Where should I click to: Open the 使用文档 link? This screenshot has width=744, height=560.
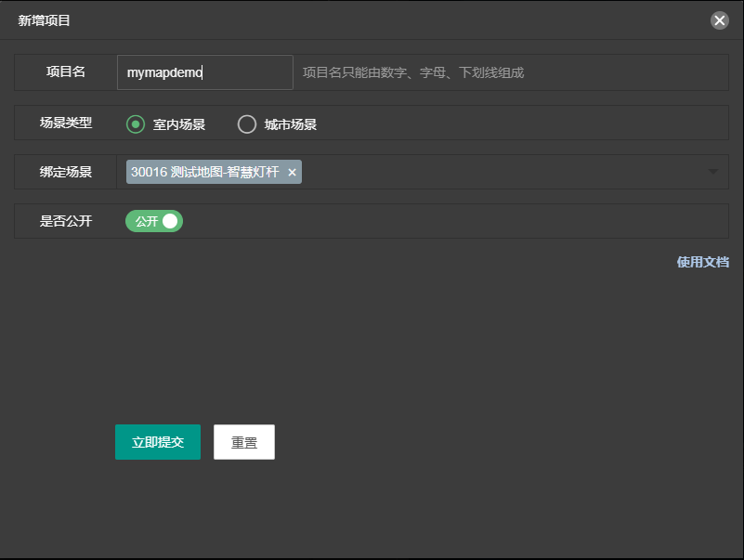pos(702,262)
